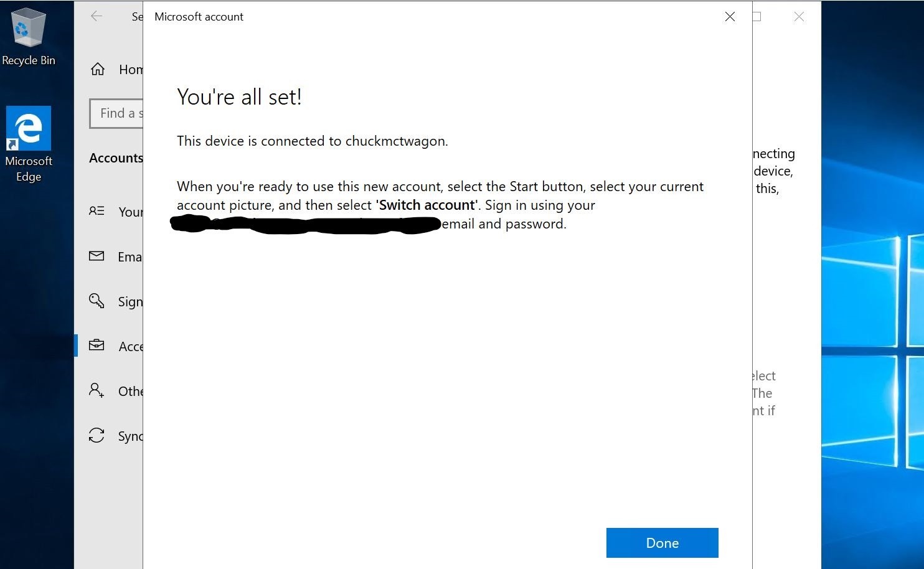Select the Access work or school briefcase icon
Screen dimensions: 924x569
coord(97,346)
